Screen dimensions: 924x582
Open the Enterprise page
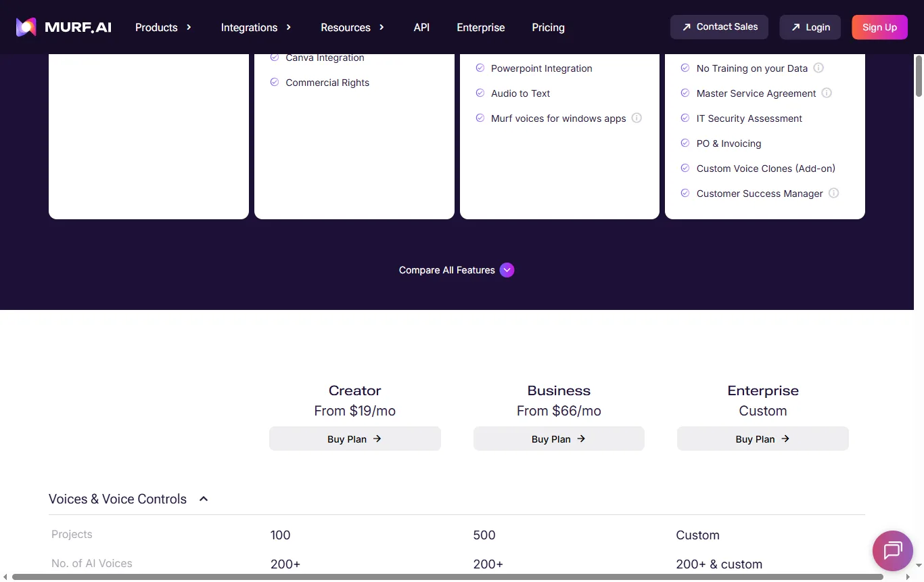tap(481, 27)
